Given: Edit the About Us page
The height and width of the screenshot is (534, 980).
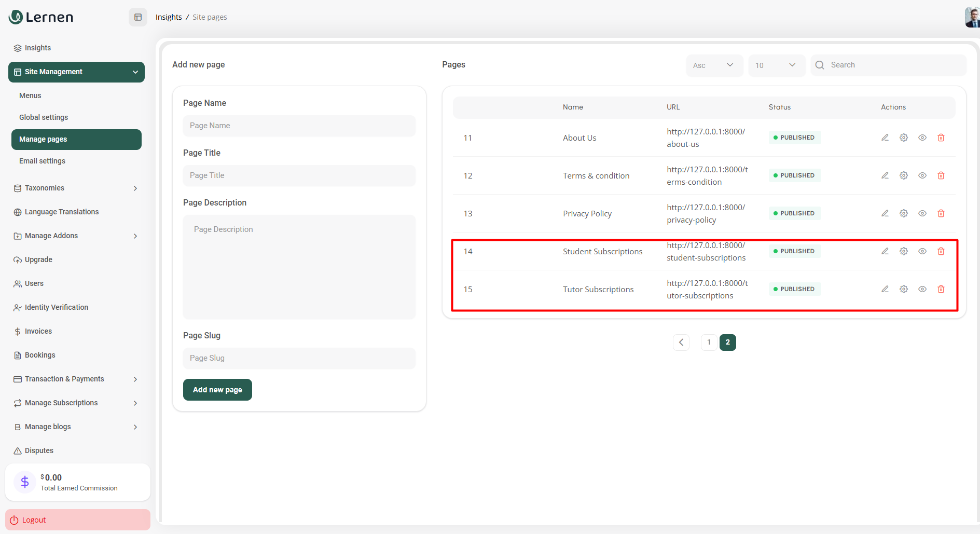Looking at the screenshot, I should click(x=885, y=138).
